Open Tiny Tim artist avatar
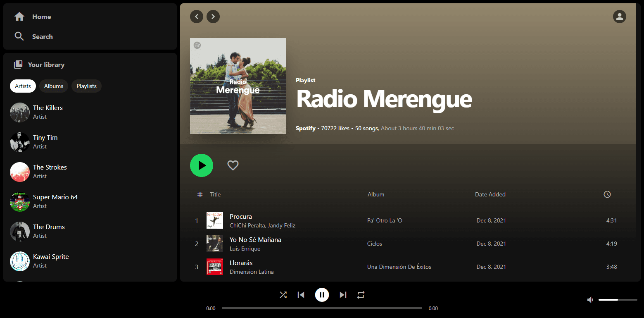 coord(20,142)
